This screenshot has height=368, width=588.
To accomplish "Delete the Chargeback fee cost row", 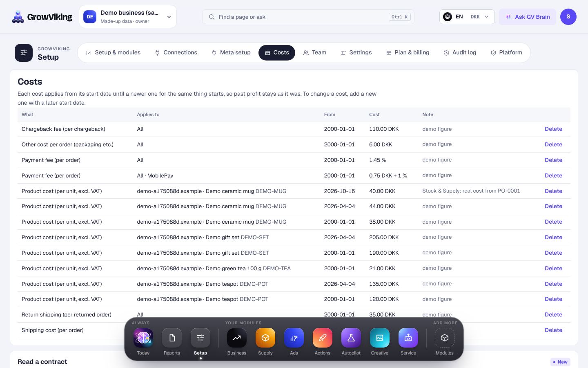I will click(553, 129).
